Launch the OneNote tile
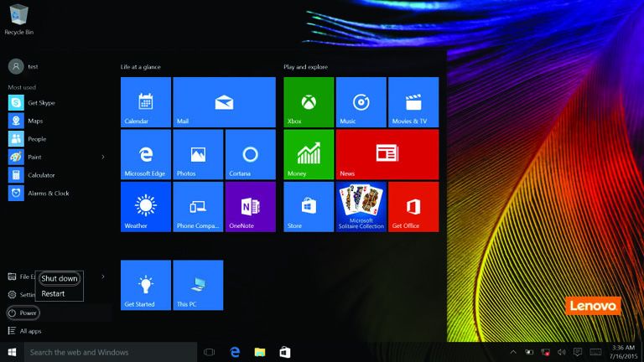Viewport: 644px width, 362px height. 251,207
